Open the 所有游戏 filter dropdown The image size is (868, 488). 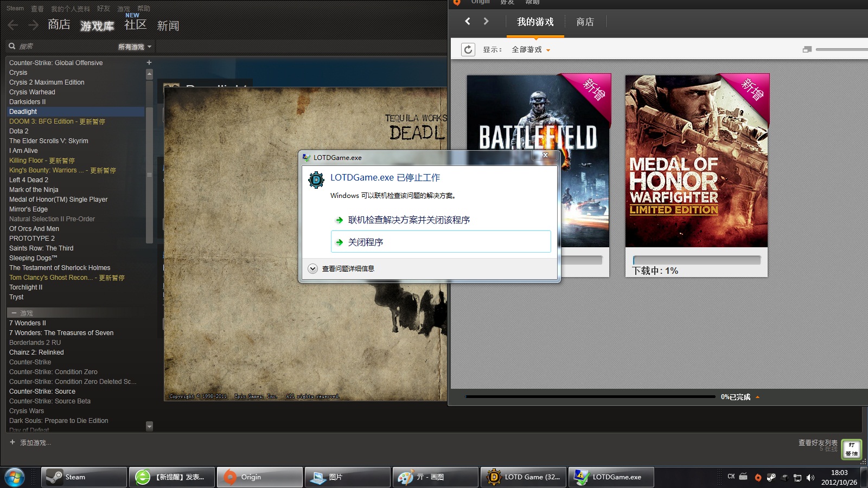coord(135,47)
